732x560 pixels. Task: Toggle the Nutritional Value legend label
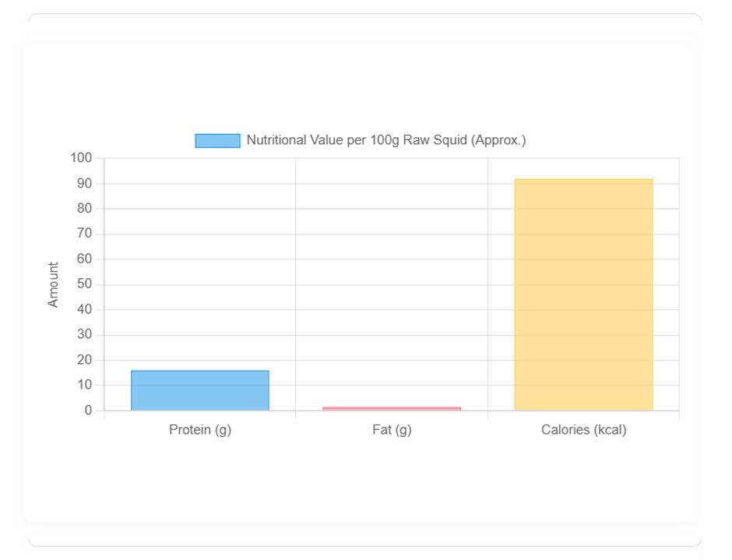[385, 141]
